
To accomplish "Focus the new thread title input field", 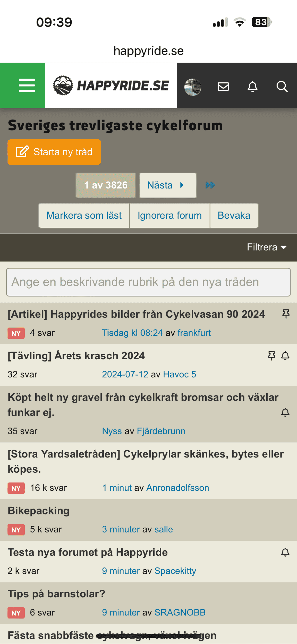I will click(x=148, y=282).
